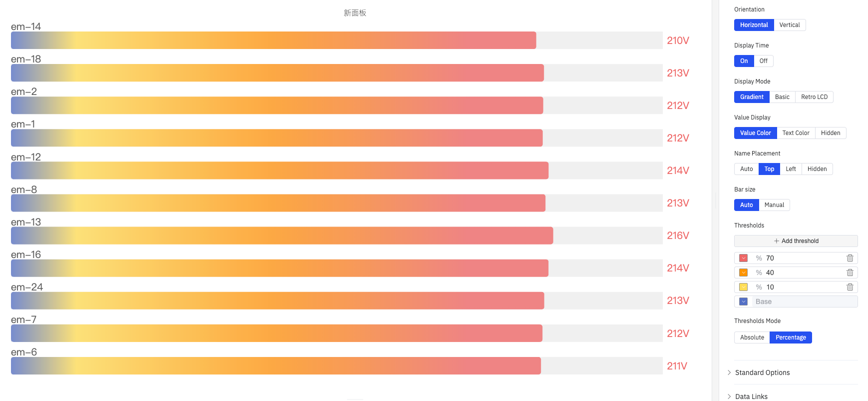Set orientation to Vertical
Viewport: 868px width, 401px height.
(789, 25)
